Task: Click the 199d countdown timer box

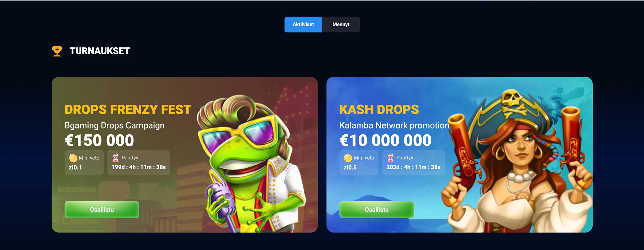Action: click(139, 163)
